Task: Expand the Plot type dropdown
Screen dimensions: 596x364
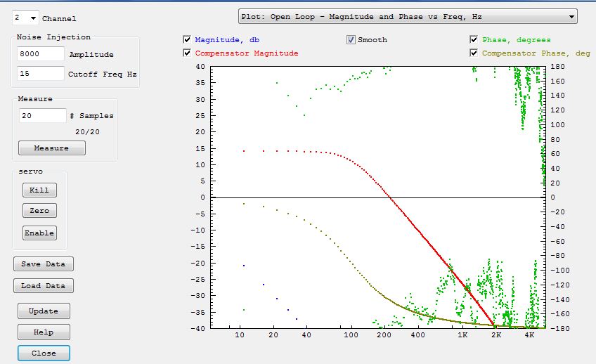Action: point(408,16)
